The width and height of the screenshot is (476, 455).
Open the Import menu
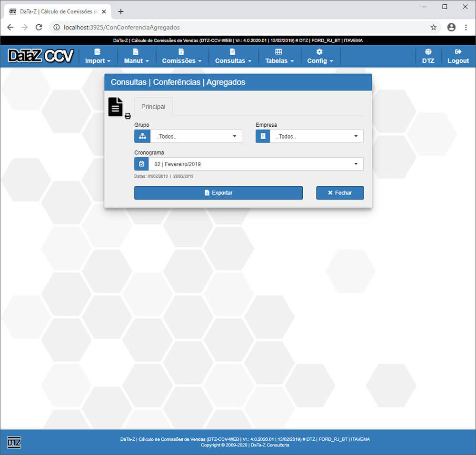(98, 56)
